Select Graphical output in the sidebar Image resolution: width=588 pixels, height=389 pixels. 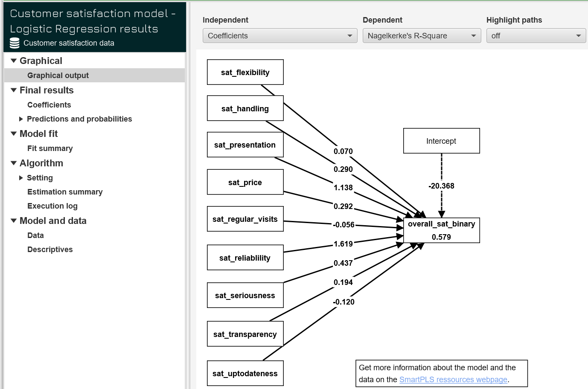tap(94, 75)
